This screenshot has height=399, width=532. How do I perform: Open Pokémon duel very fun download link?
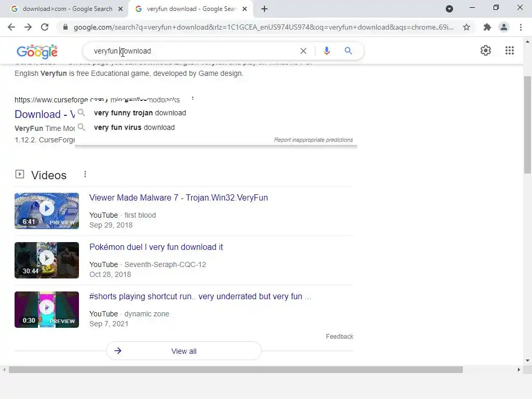pos(156,247)
